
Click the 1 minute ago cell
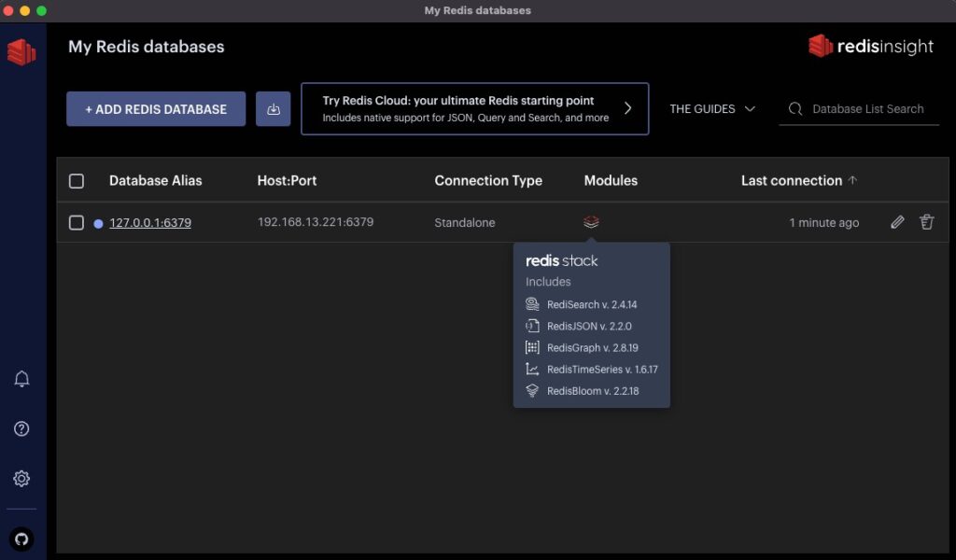click(x=823, y=222)
